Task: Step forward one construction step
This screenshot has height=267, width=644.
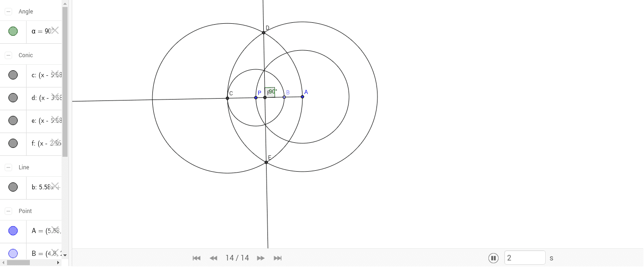Action: (x=261, y=258)
